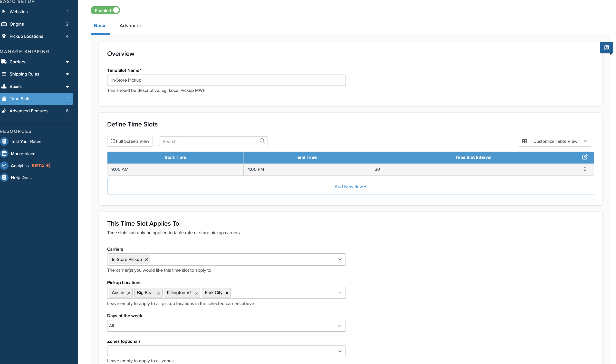Click Add New Row button

pos(350,187)
